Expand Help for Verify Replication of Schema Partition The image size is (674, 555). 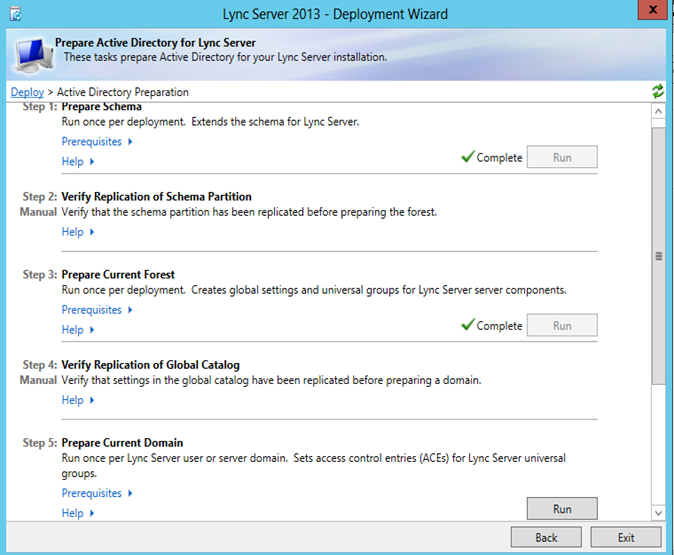(78, 232)
